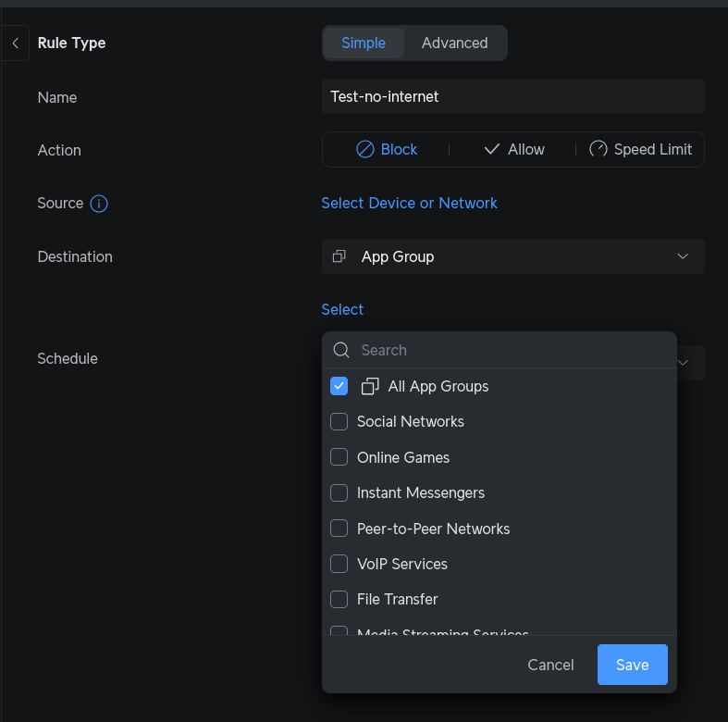Switch to the Advanced rule type tab
The image size is (728, 722).
tap(454, 44)
